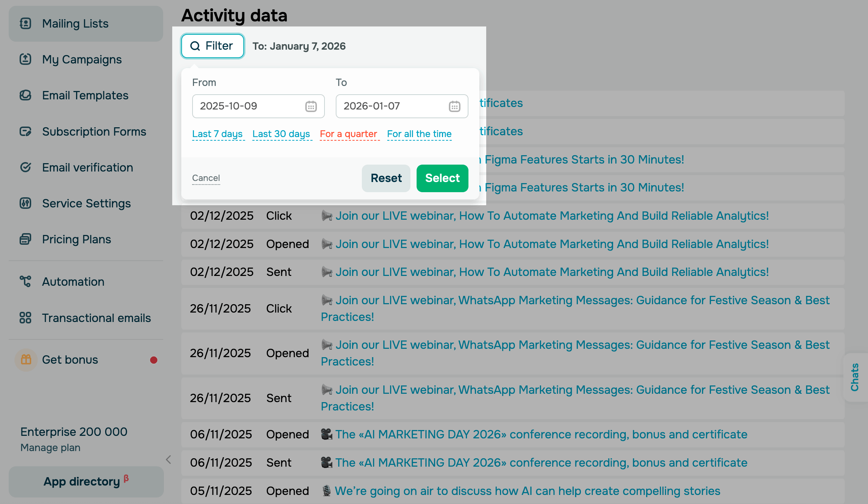Open Transactional emails menu item
The height and width of the screenshot is (504, 868).
click(x=96, y=318)
